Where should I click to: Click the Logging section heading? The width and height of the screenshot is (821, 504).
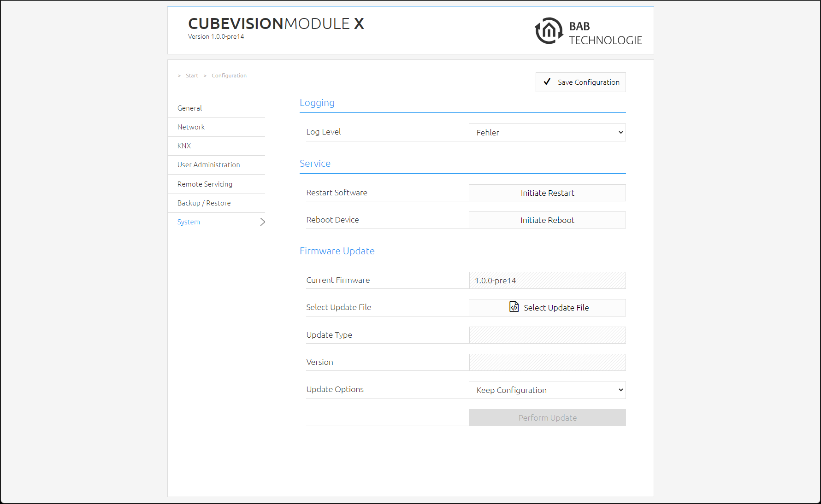point(317,103)
